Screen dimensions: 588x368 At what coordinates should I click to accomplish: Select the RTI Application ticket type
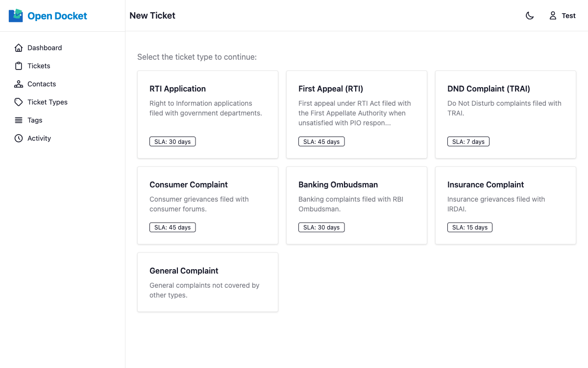(207, 114)
